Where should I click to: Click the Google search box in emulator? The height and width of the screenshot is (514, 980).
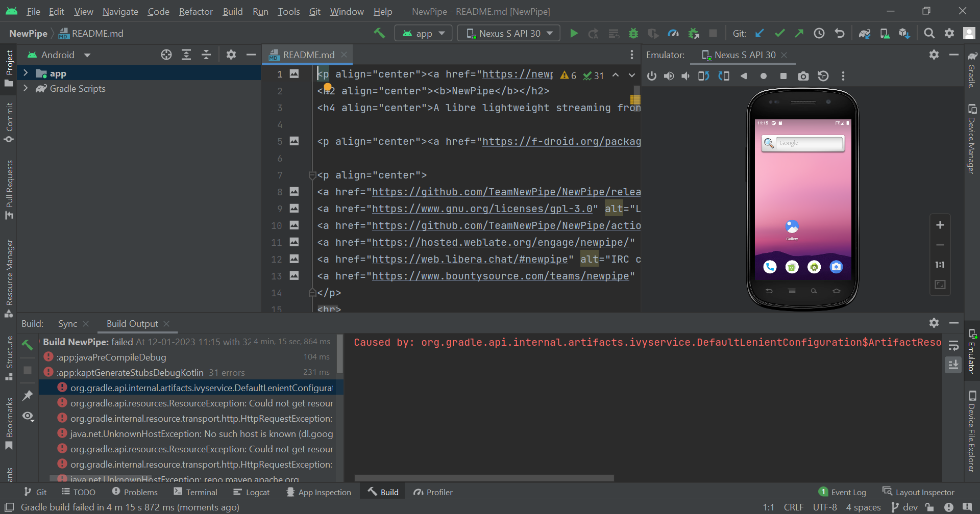coord(803,143)
